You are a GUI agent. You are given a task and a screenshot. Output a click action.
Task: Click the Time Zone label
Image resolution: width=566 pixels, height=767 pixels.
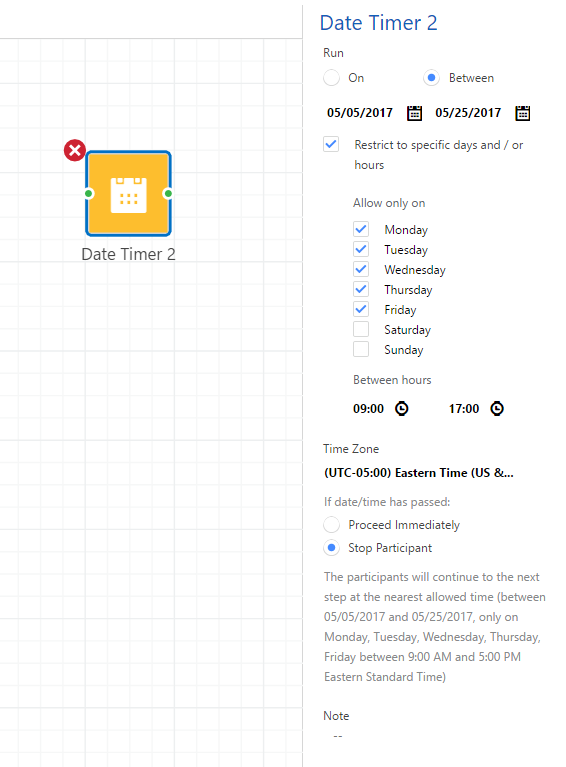[x=351, y=449]
